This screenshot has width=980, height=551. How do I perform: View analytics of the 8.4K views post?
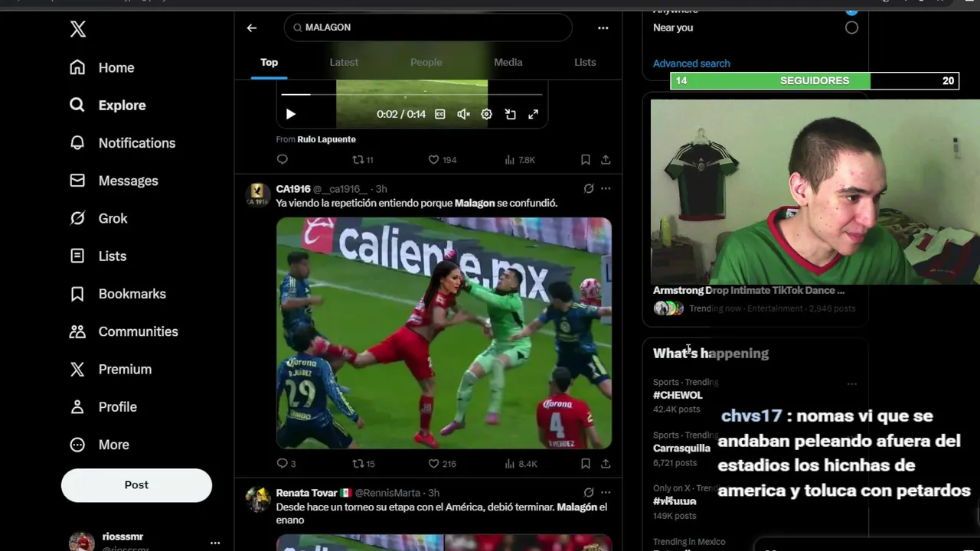pyautogui.click(x=521, y=464)
